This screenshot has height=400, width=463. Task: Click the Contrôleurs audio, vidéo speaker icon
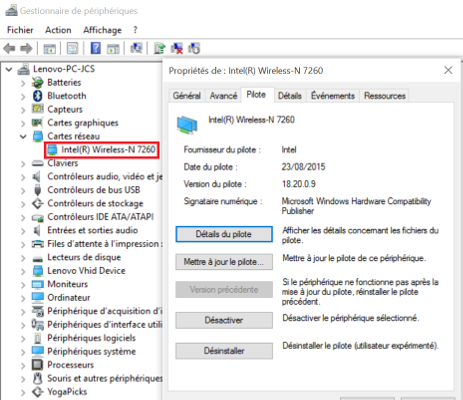[x=37, y=176]
